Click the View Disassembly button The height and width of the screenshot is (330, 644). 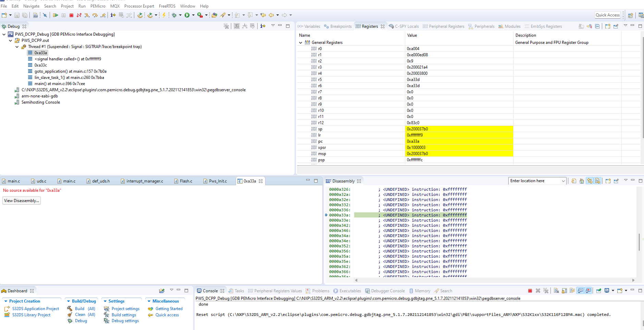[21, 200]
